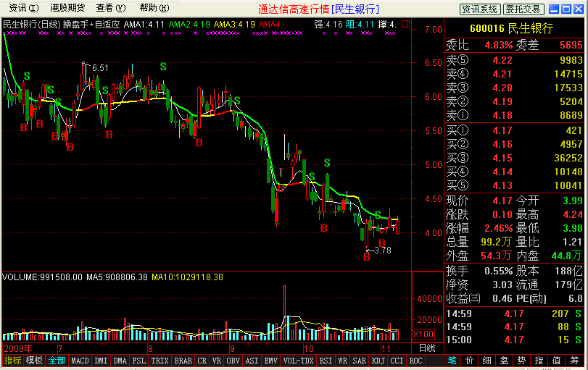The width and height of the screenshot is (588, 370).
Task: Click the 委托交易 button
Action: pos(523,9)
